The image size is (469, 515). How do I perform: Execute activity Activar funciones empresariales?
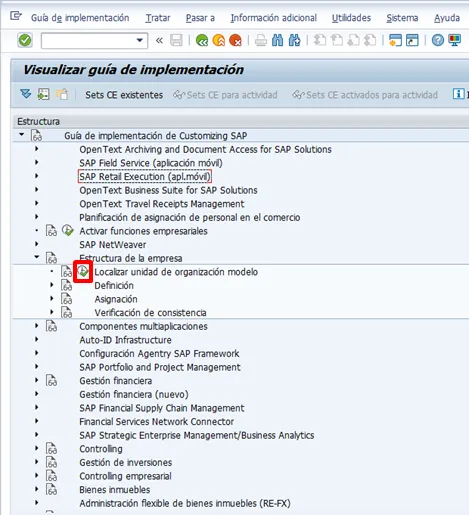(68, 231)
